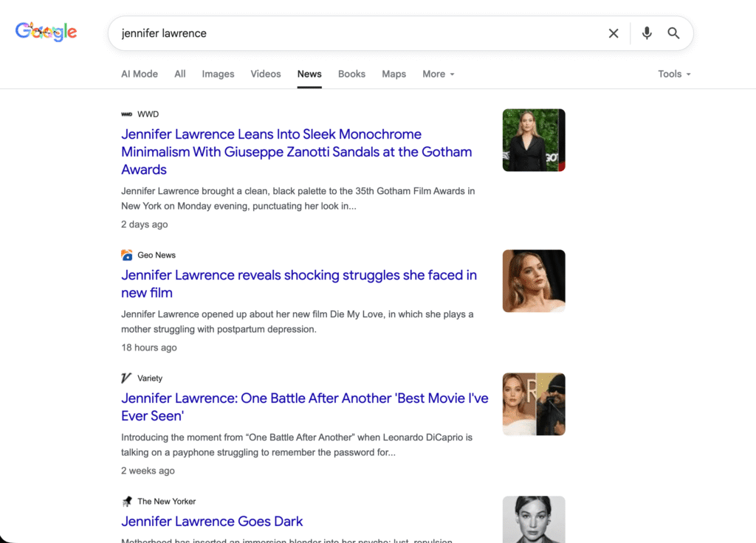Click the Variety source favicon
The image size is (756, 543).
[x=126, y=378]
